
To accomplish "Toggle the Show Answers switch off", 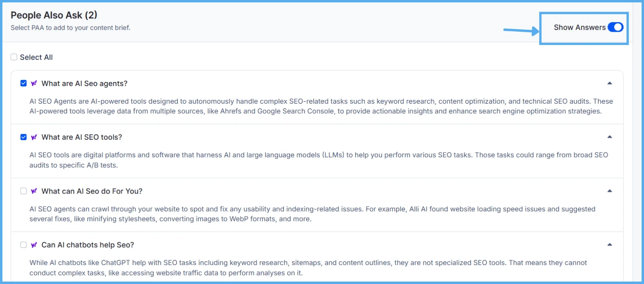I will pos(615,27).
